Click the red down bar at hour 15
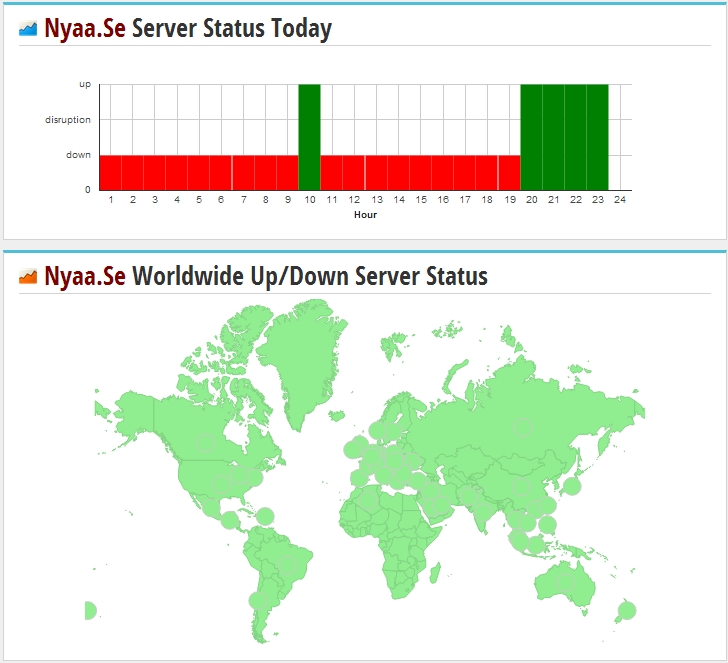Screen dimensions: 728x663 point(421,173)
